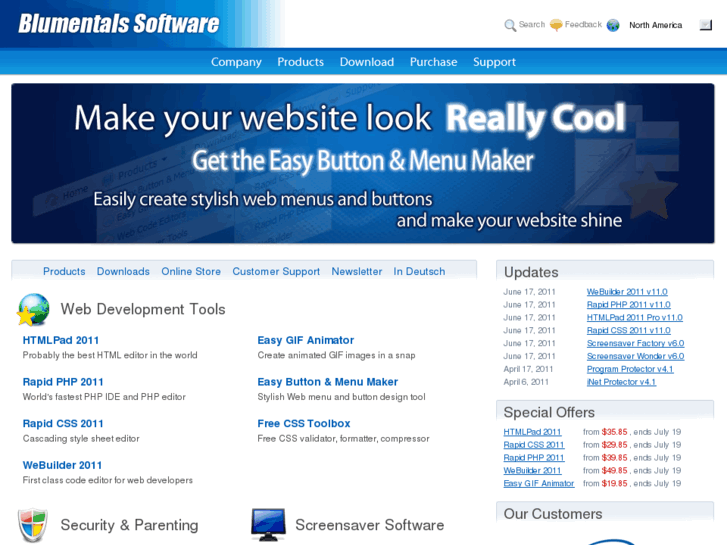The height and width of the screenshot is (545, 727).
Task: Click HTMLPad 2011 in Special Offers
Action: click(532, 432)
